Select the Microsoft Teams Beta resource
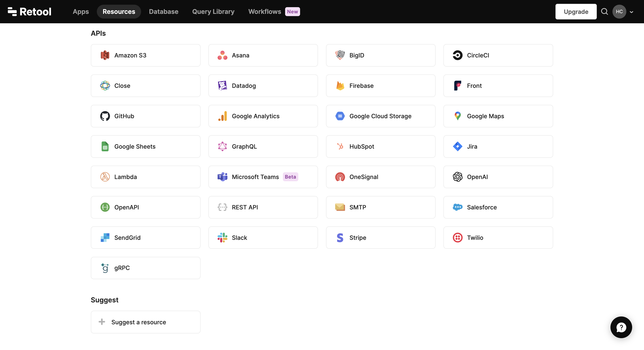 pyautogui.click(x=263, y=177)
